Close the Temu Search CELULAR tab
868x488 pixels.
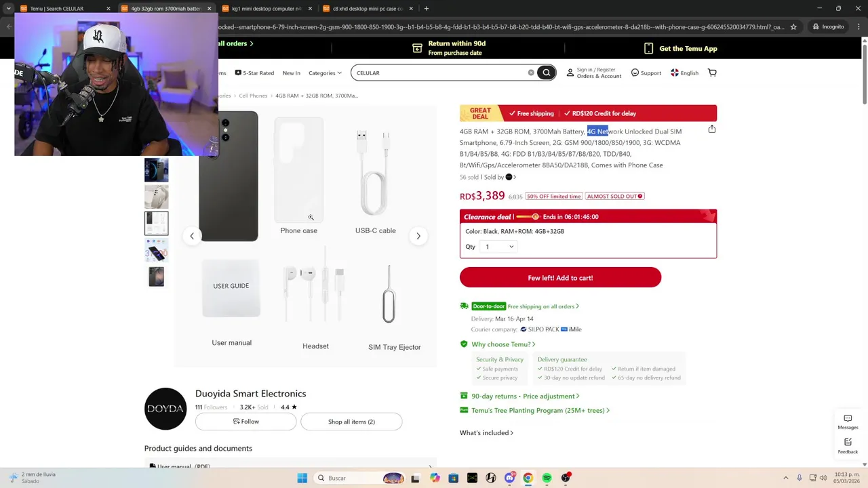pyautogui.click(x=108, y=9)
